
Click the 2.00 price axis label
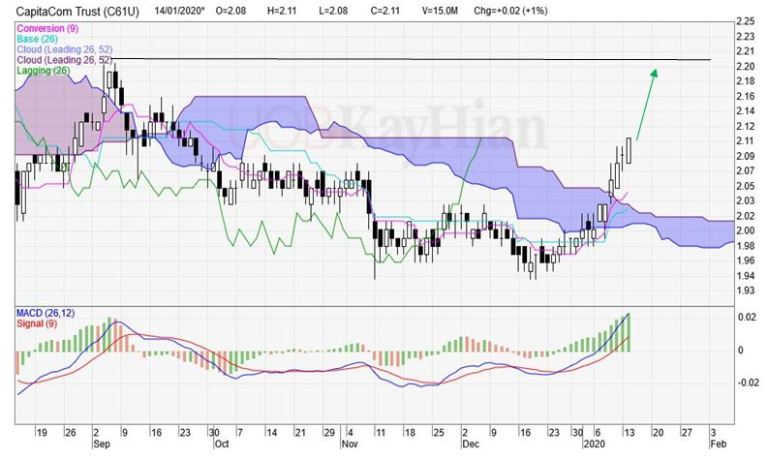tap(745, 230)
